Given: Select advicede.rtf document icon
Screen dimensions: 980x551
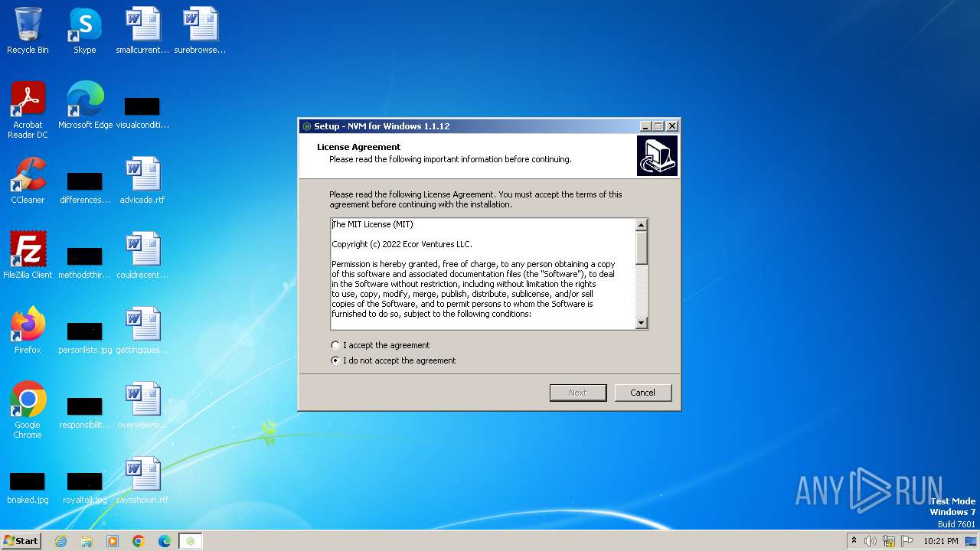Looking at the screenshot, I should tap(142, 181).
